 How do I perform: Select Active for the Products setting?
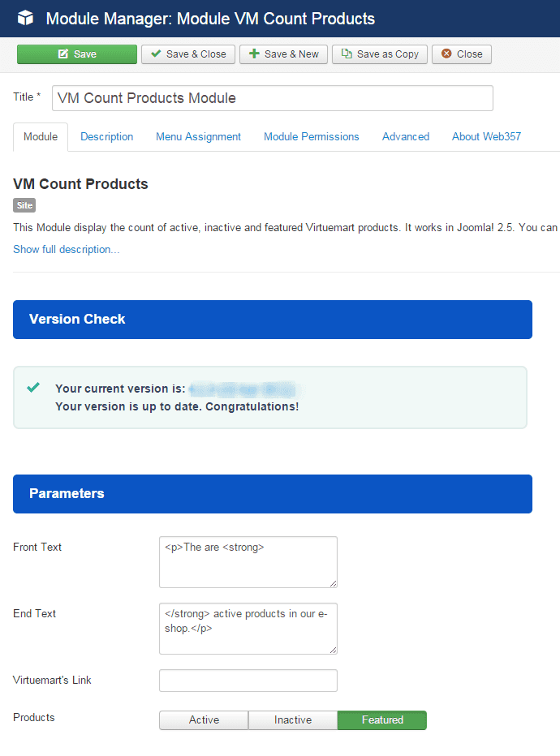coord(203,719)
